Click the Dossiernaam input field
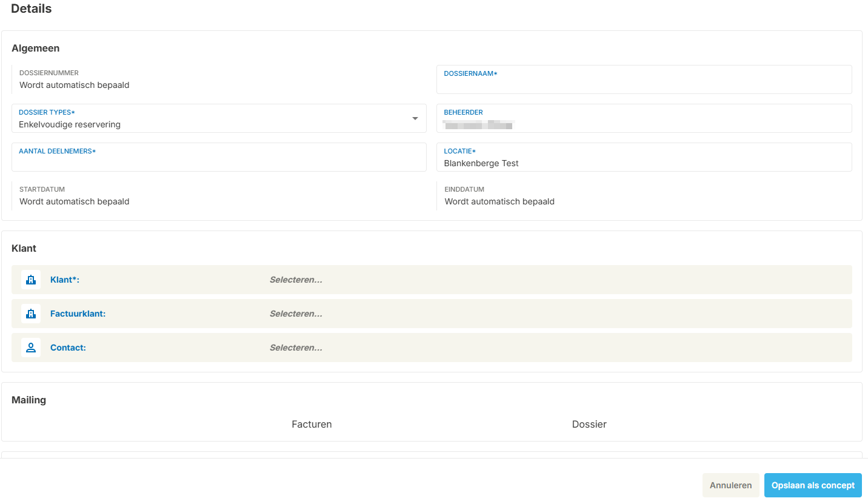Image resolution: width=868 pixels, height=501 pixels. click(644, 79)
